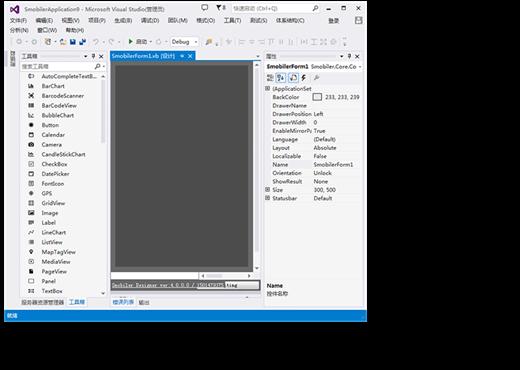This screenshot has height=370, width=520.
Task: Expand the Size property node
Action: click(267, 189)
